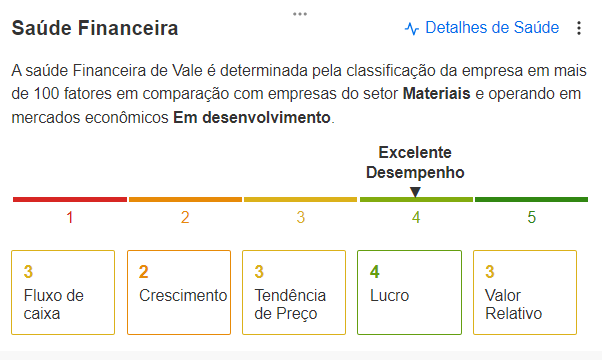The image size is (602, 360).
Task: Click the drag handle dots at top
Action: [300, 14]
